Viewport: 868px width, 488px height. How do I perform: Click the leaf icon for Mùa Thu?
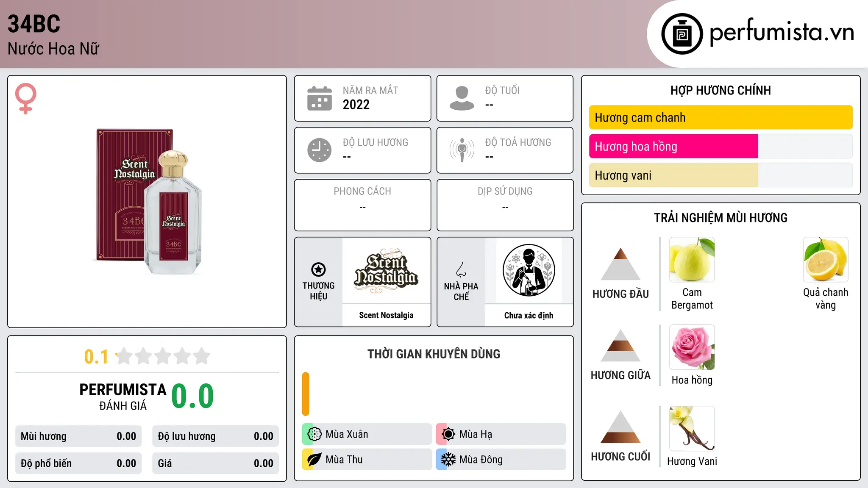[314, 460]
